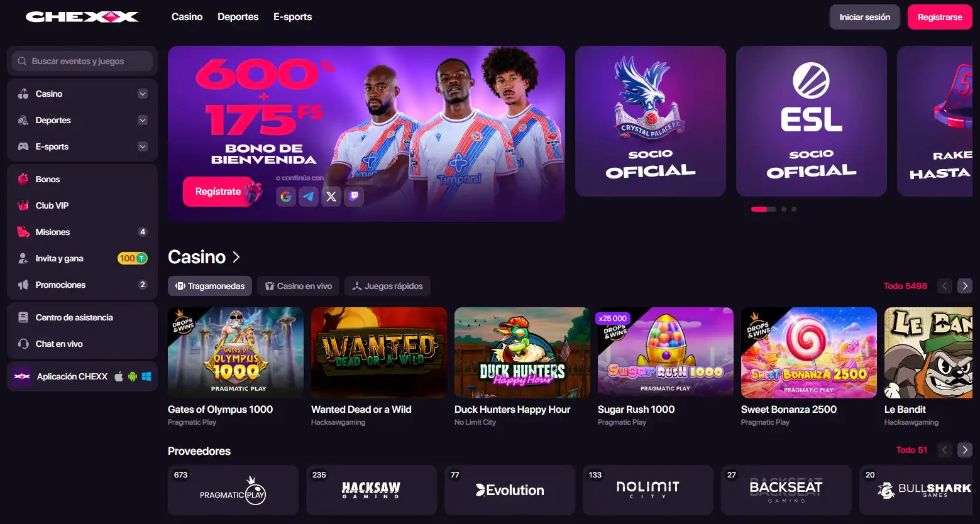Select the Juegos rápidos tab
Screen dimensions: 980x524
pos(387,286)
